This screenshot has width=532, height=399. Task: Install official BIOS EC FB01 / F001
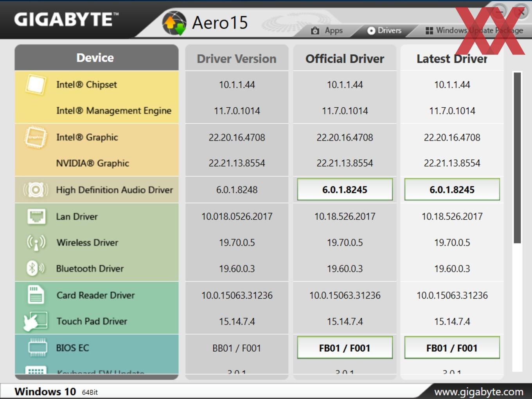345,348
